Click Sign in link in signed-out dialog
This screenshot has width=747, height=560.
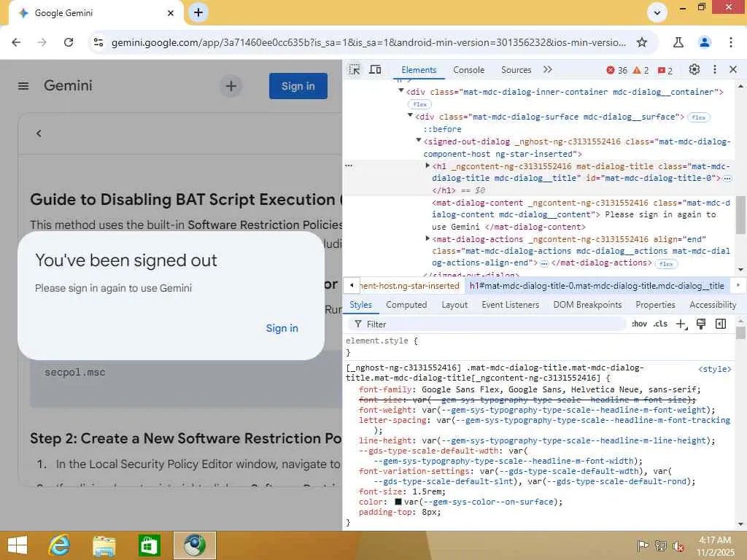282,328
